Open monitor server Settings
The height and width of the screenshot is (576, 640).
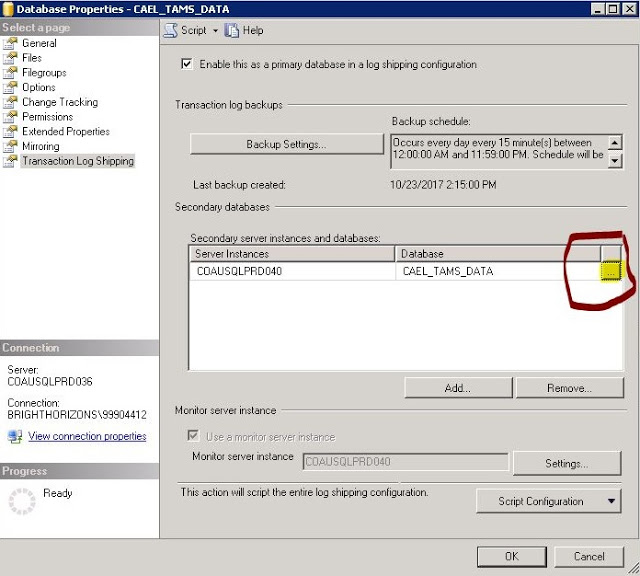pyautogui.click(x=567, y=463)
